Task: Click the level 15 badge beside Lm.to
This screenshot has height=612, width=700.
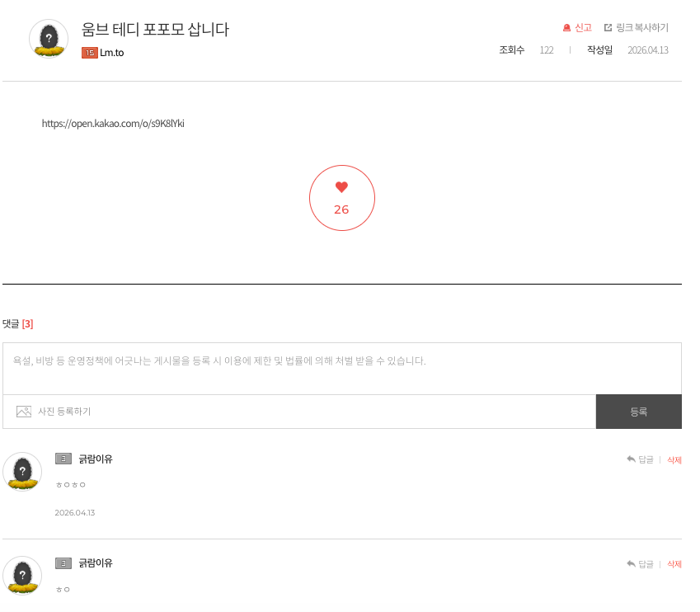Action: click(90, 53)
